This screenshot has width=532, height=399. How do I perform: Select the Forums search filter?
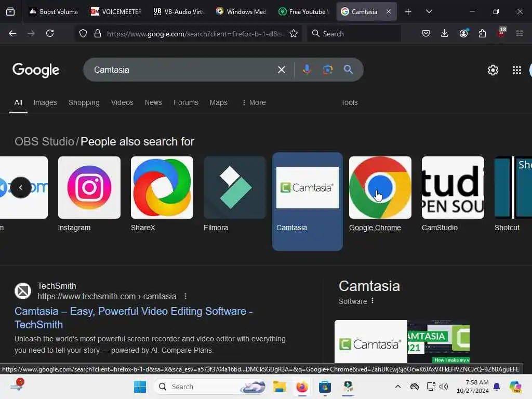(185, 102)
